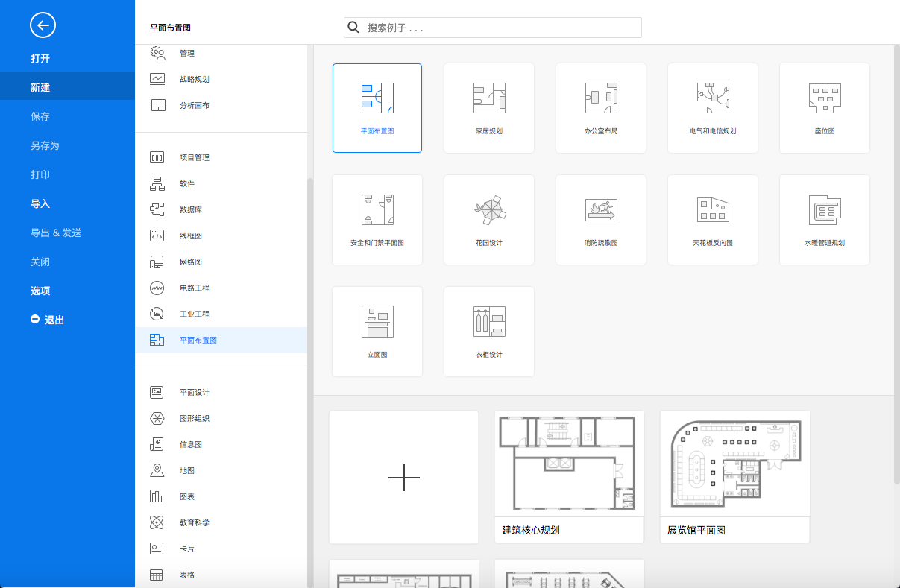This screenshot has width=900, height=588.
Task: Select the 家居规划 template icon
Action: [489, 98]
